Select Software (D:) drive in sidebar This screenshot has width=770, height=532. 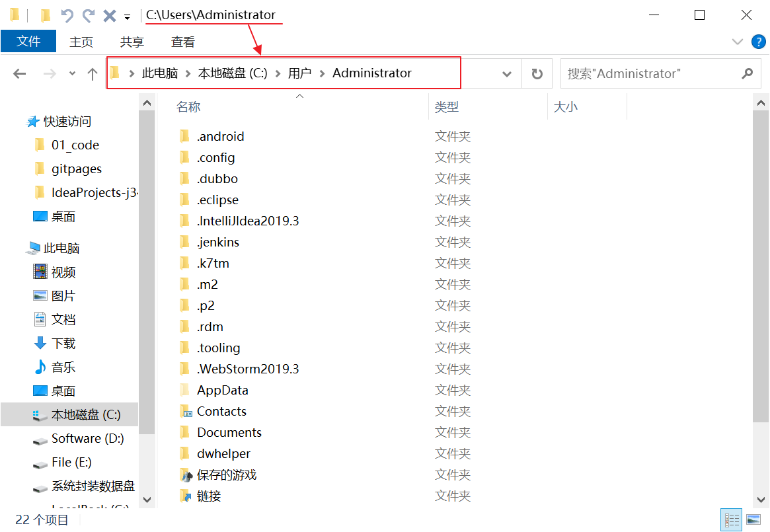click(87, 438)
